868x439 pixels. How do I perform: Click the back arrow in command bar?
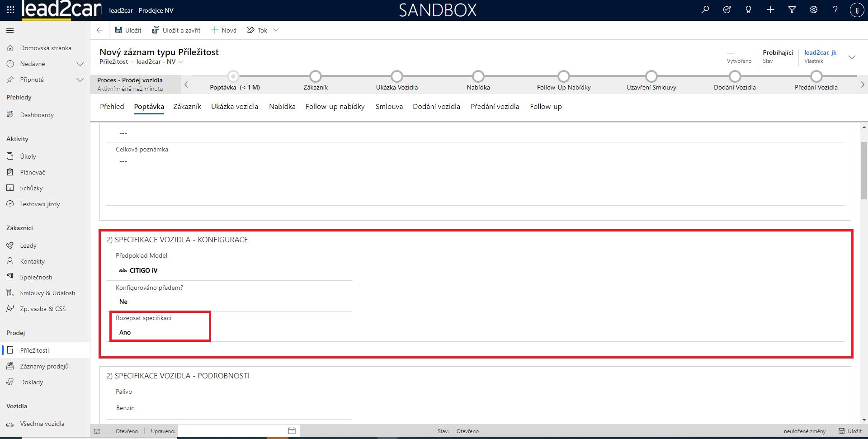100,30
